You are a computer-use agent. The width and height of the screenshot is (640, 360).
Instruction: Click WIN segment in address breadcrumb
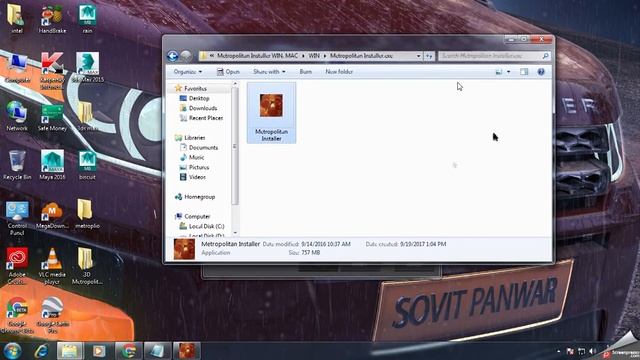point(314,56)
